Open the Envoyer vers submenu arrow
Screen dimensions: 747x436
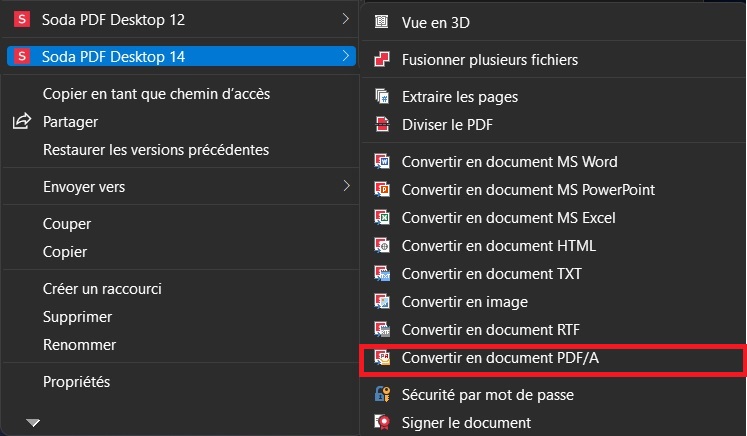pyautogui.click(x=346, y=186)
